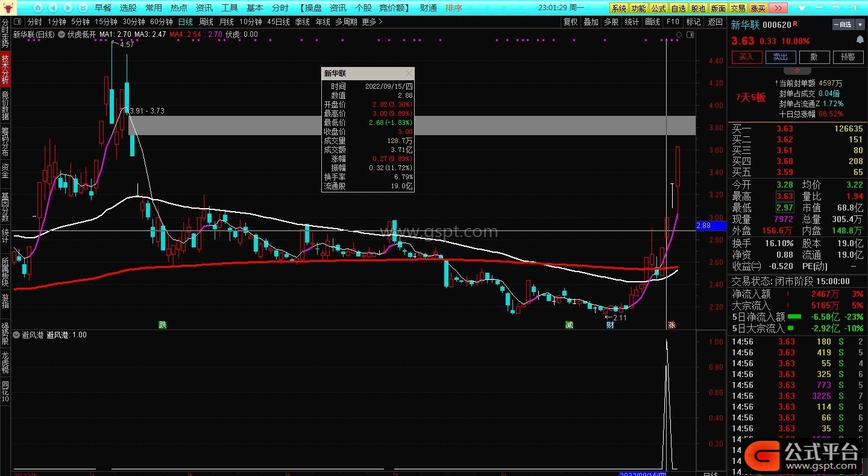Click the yellow 公式 button

tap(658, 8)
